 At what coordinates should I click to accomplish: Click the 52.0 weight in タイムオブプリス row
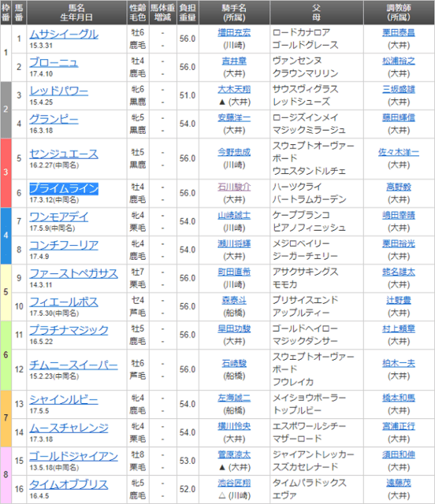[x=188, y=489]
